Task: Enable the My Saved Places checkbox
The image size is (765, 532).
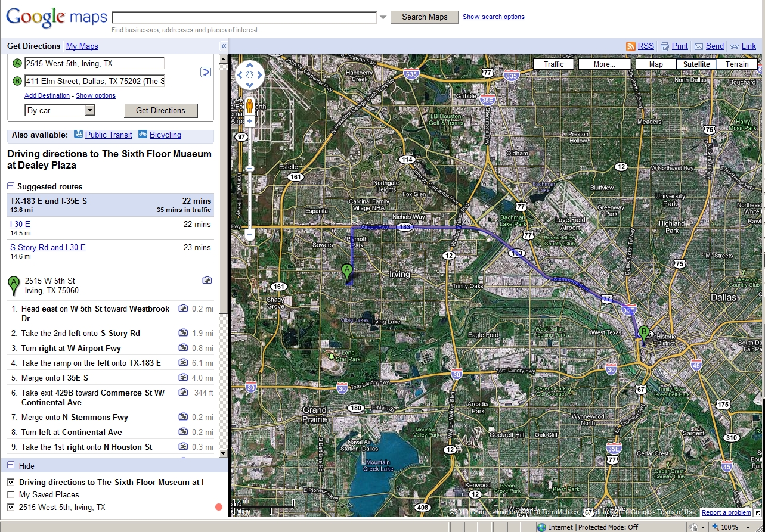Action: 11,494
